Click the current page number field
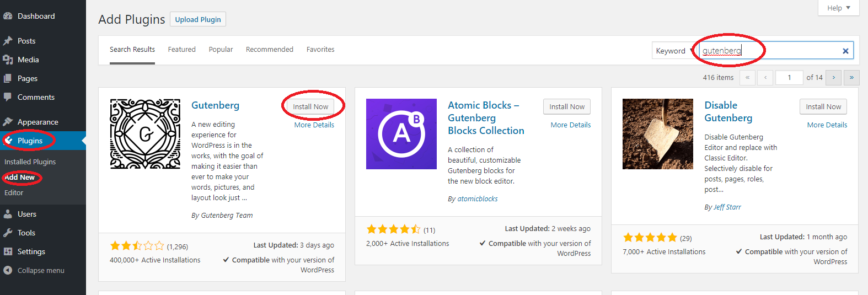Viewport: 868px width, 295px height. click(x=789, y=78)
